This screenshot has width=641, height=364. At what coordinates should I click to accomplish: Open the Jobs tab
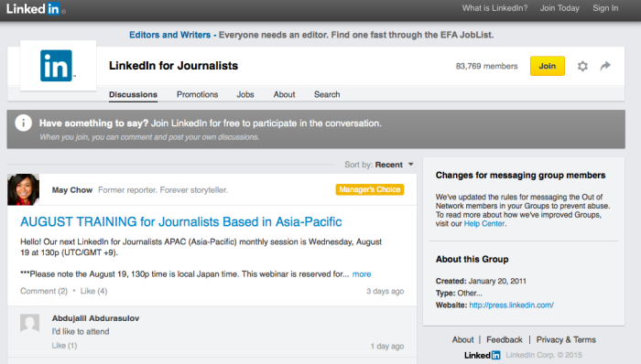click(245, 94)
